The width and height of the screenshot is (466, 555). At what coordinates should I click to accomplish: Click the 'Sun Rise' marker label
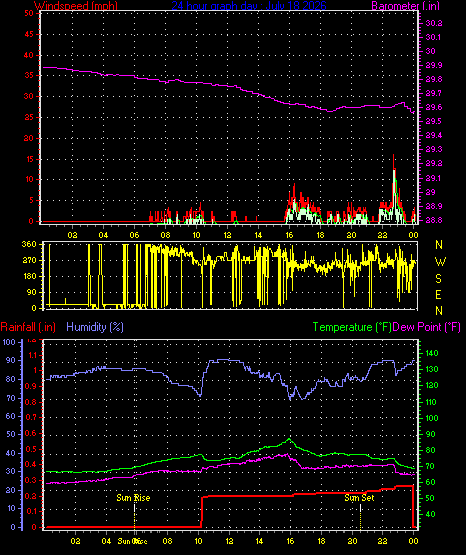(x=133, y=498)
